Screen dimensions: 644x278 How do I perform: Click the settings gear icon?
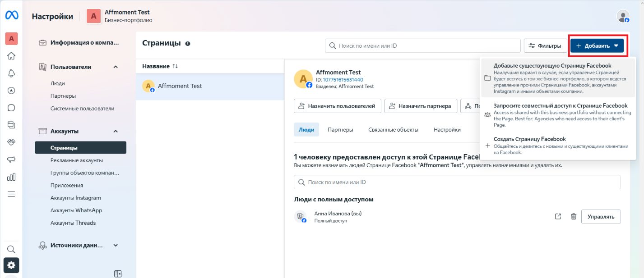(x=11, y=265)
